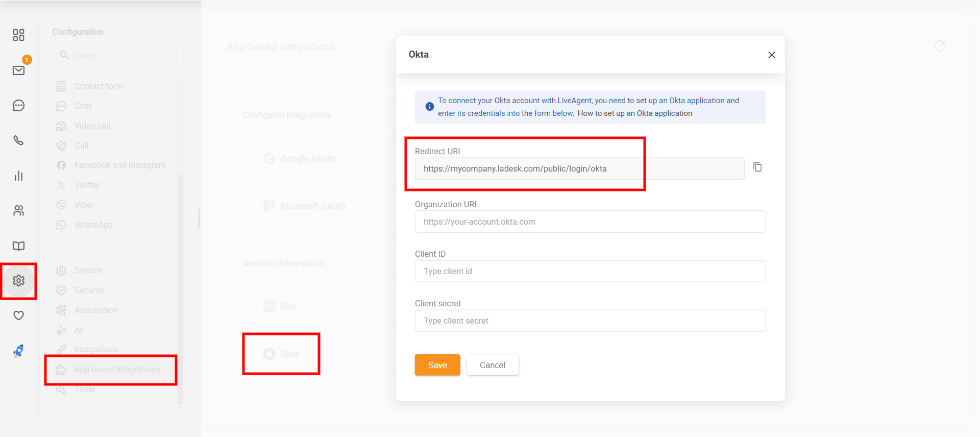Screen dimensions: 980x437
Task: Save the Okta integration settings
Action: click(x=437, y=365)
